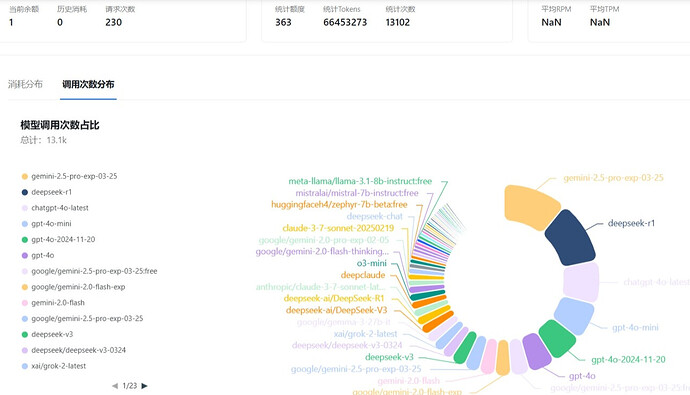This screenshot has height=395, width=690.
Task: Toggle gpt-4o legend entry
Action: tap(38, 256)
